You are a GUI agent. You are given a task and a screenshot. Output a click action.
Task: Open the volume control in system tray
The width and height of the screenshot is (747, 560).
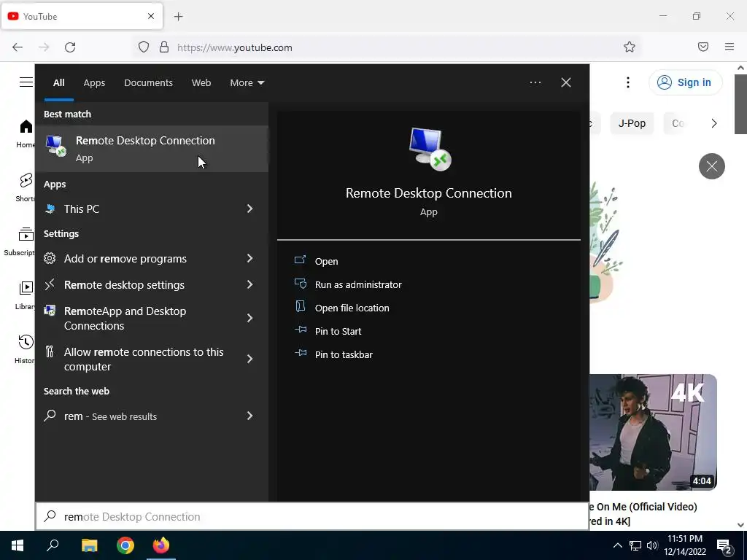[652, 545]
